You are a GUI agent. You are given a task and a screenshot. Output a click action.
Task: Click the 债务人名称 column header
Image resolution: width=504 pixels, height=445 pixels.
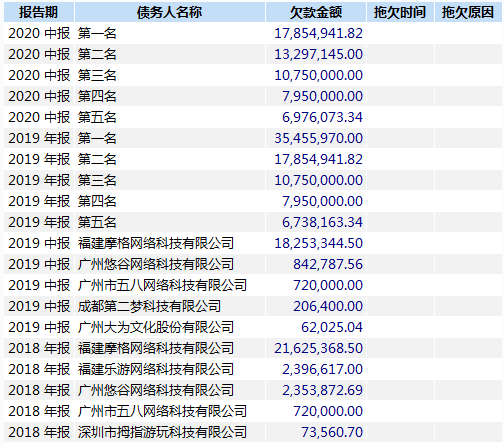(x=170, y=12)
